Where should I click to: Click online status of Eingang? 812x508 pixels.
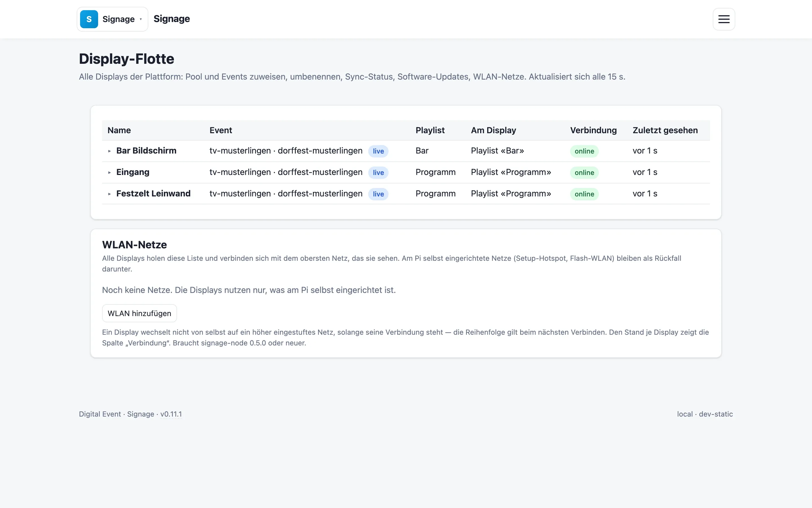click(x=584, y=173)
